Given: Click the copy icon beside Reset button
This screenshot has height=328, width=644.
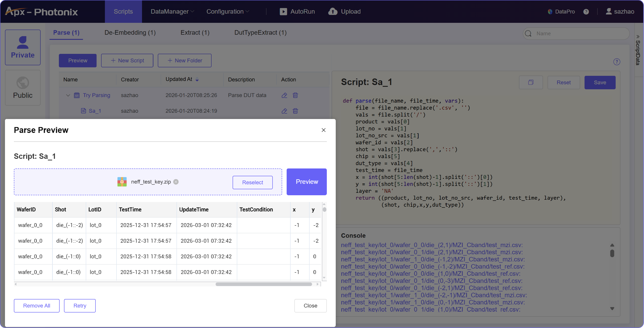Looking at the screenshot, I should pos(531,82).
